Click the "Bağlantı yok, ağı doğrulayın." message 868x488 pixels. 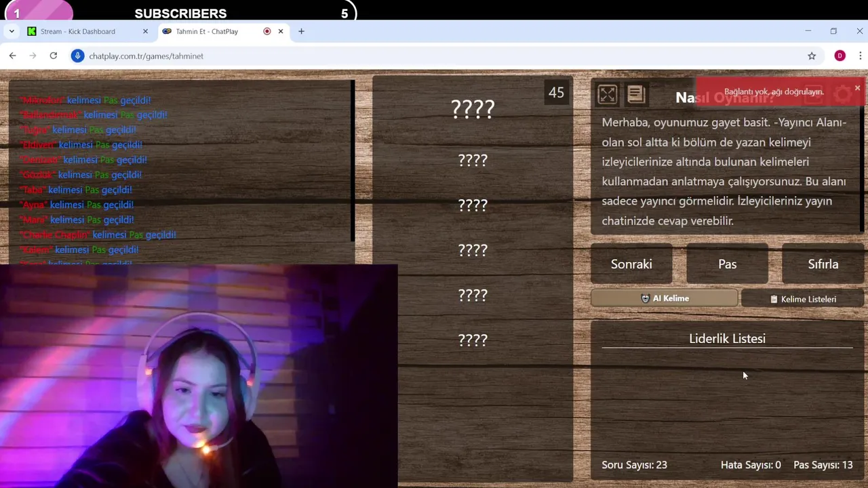774,91
